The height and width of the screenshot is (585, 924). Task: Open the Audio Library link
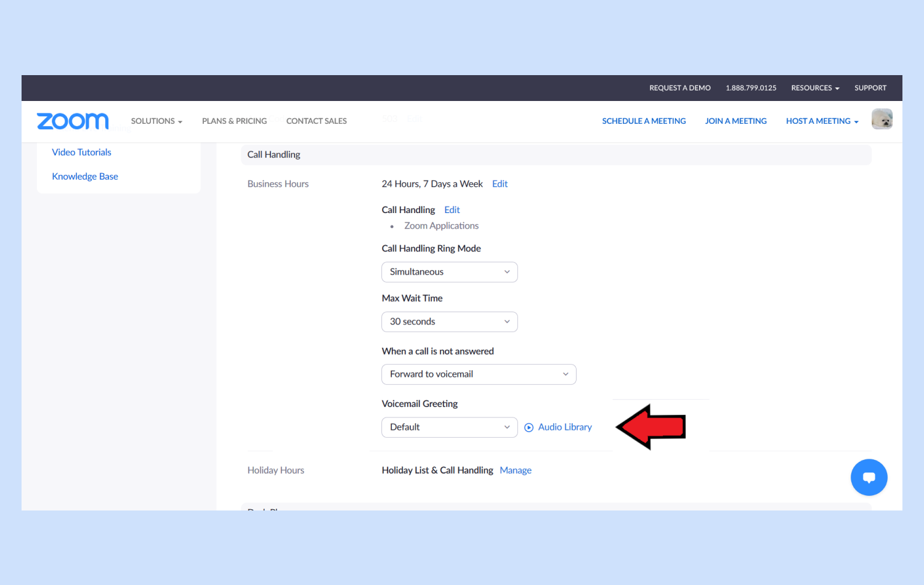[564, 427]
